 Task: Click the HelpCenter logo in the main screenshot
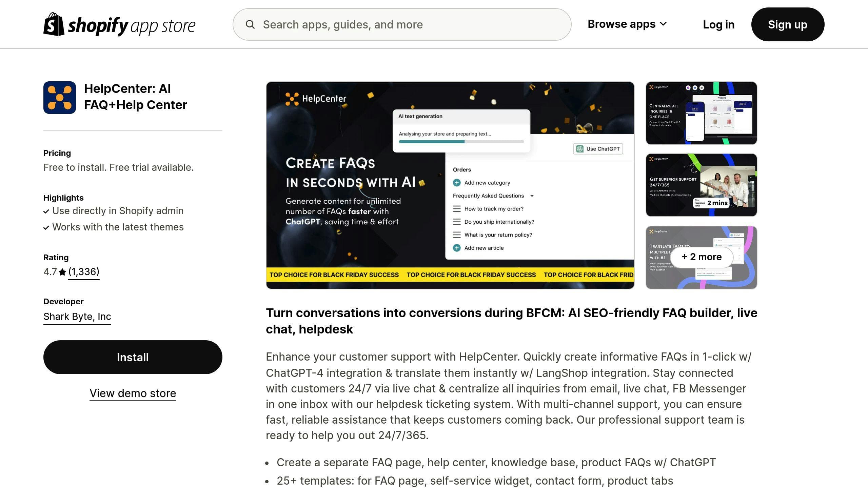click(316, 99)
